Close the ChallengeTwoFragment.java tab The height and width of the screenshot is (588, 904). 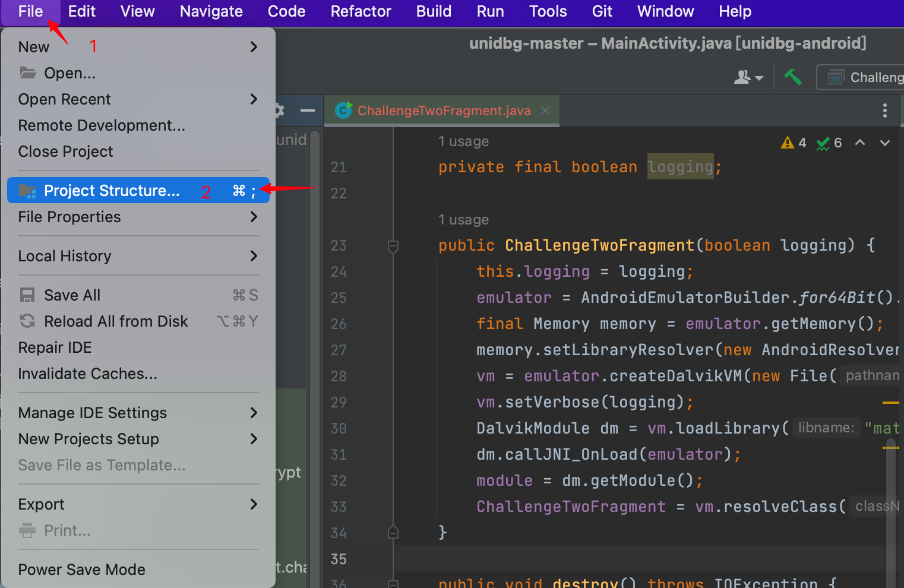point(545,110)
